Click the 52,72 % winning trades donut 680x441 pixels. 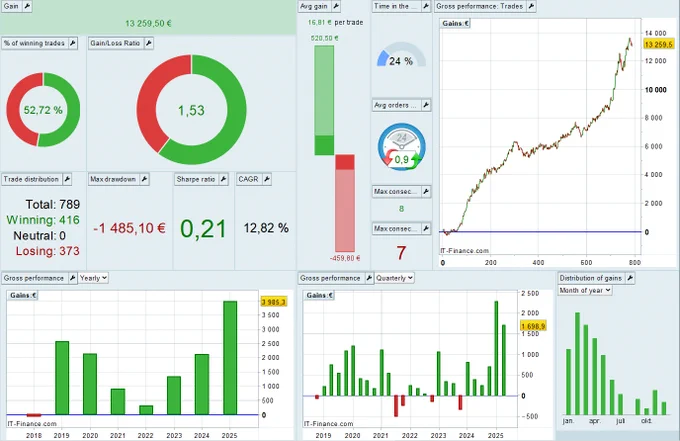pos(43,110)
